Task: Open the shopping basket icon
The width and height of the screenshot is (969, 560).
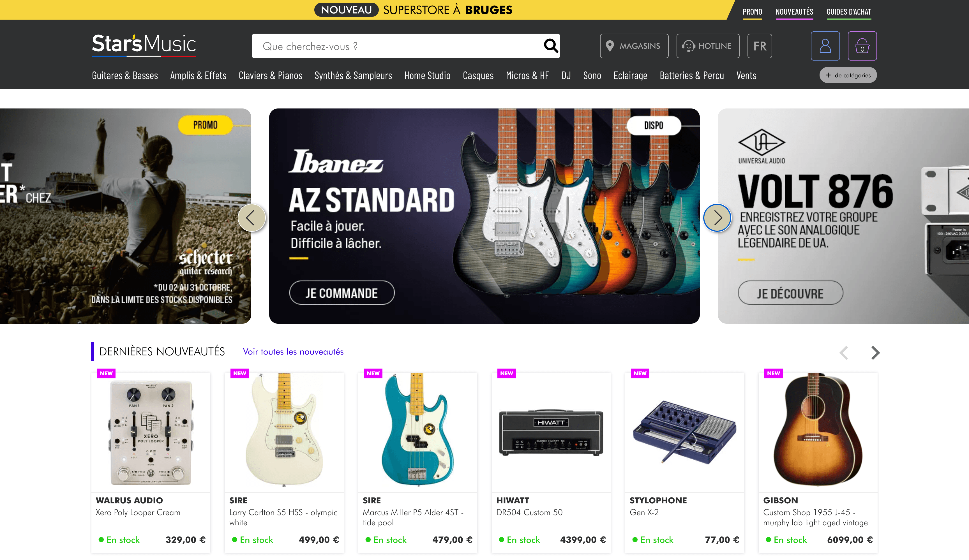Action: point(862,46)
